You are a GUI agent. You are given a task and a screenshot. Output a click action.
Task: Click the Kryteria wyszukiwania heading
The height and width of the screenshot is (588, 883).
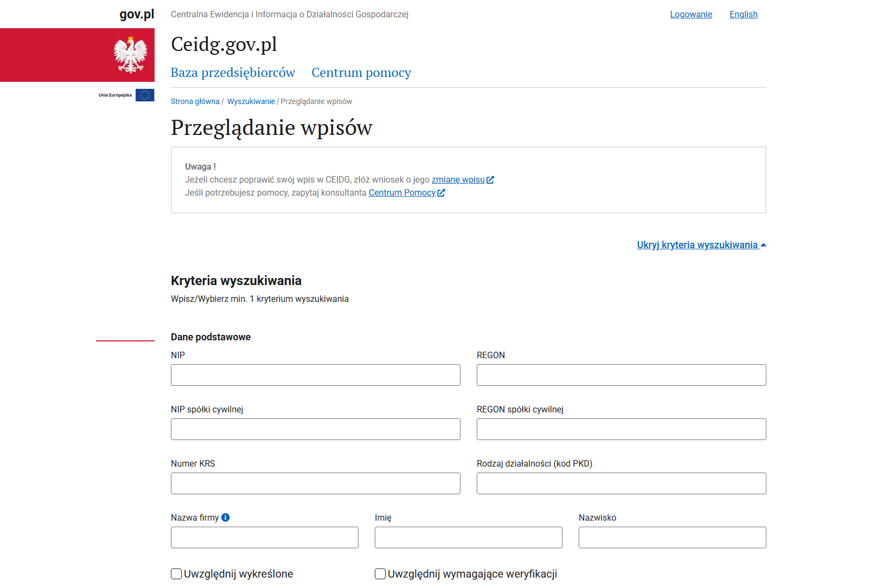pos(236,281)
